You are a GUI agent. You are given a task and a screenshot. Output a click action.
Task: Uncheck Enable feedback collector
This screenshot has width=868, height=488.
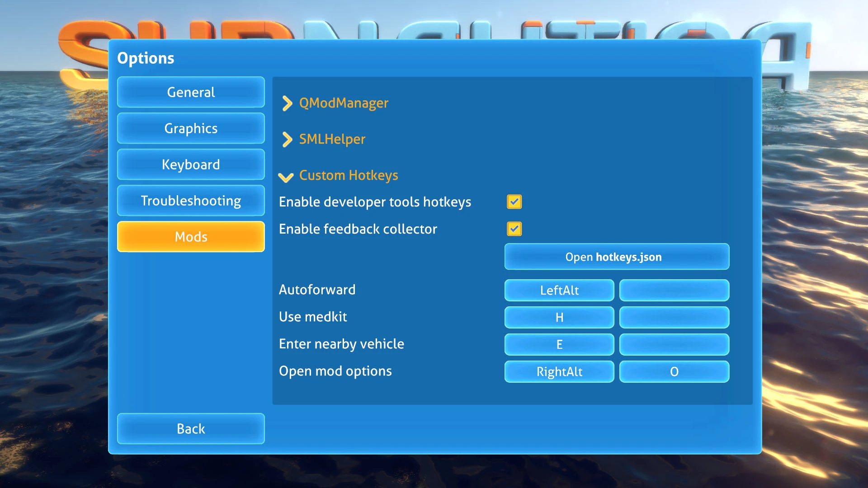(x=514, y=229)
